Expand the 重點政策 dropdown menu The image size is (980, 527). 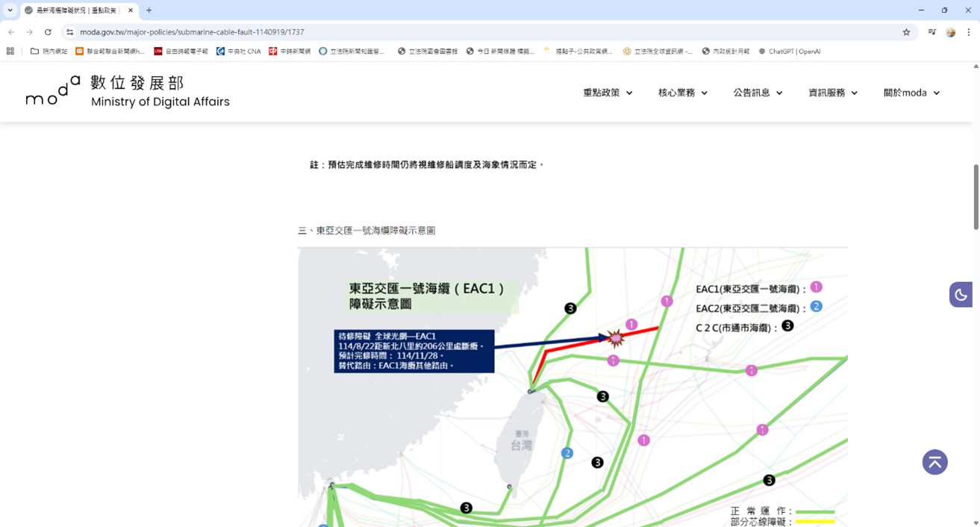pyautogui.click(x=608, y=93)
